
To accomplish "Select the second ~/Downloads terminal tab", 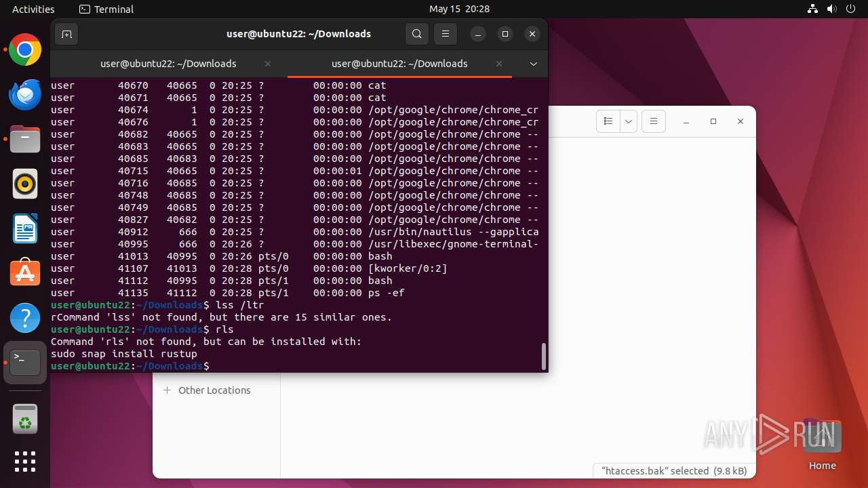I will (x=399, y=64).
